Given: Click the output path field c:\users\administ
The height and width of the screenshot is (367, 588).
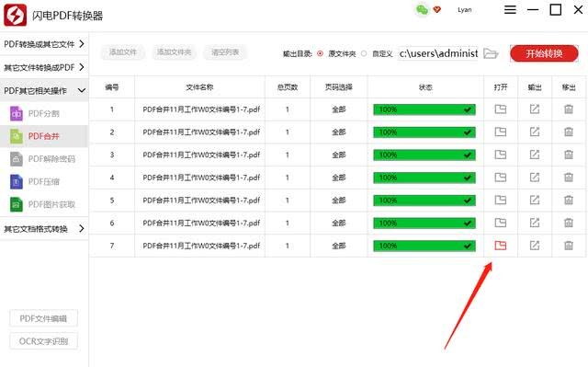Looking at the screenshot, I should [439, 53].
